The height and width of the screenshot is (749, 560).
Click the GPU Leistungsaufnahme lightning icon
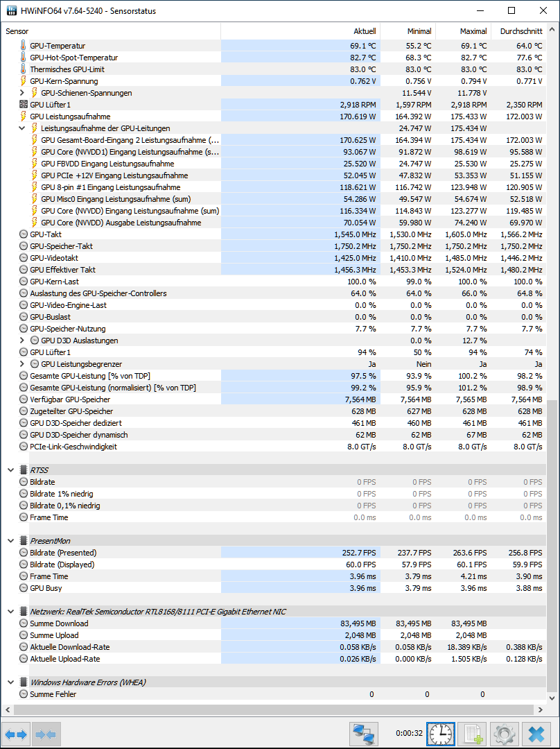coord(24,116)
